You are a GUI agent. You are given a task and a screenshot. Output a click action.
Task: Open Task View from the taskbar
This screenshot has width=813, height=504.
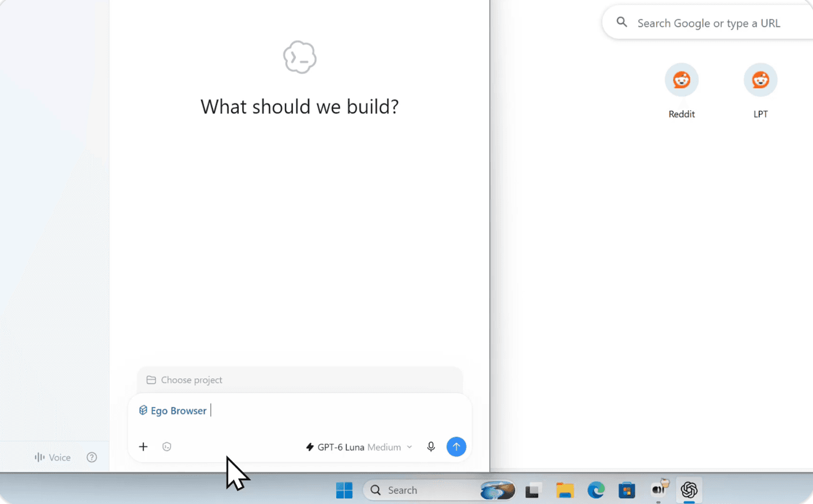[533, 490]
